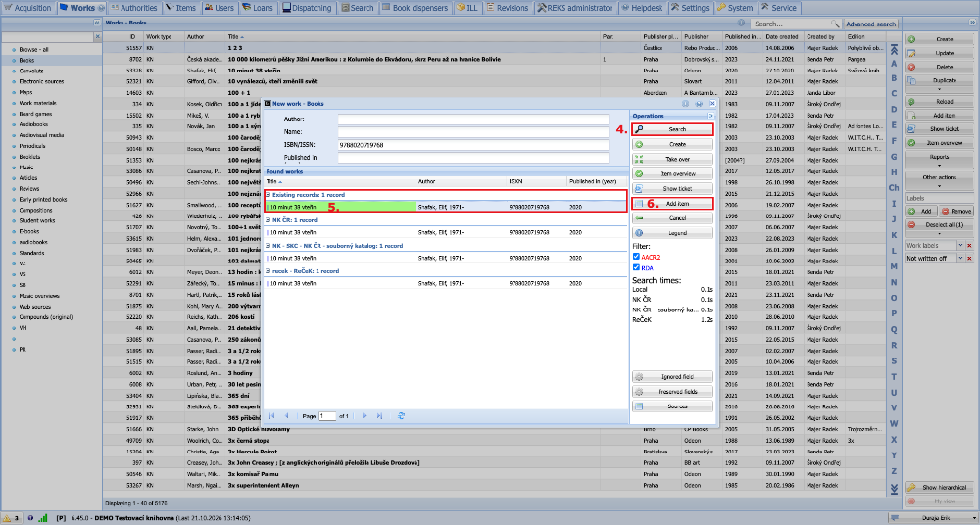Screen dimensions: 980x525
Task: Open the Work labels dropdown
Action: click(x=960, y=246)
